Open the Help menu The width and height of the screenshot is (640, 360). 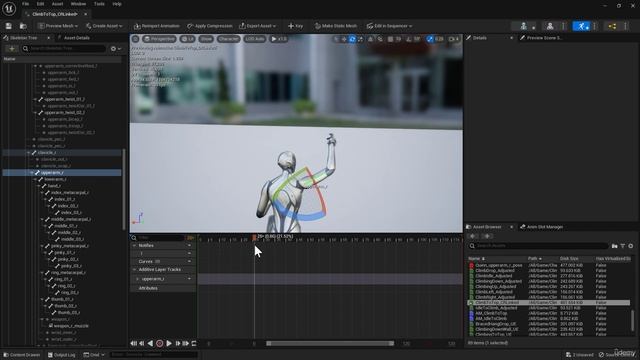coord(117,4)
